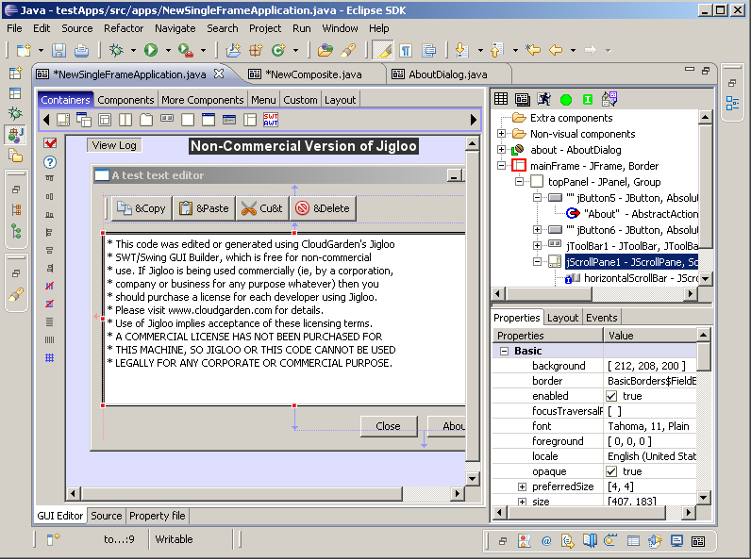The height and width of the screenshot is (560, 751).
Task: Expand the preferredSize property row
Action: pos(522,486)
